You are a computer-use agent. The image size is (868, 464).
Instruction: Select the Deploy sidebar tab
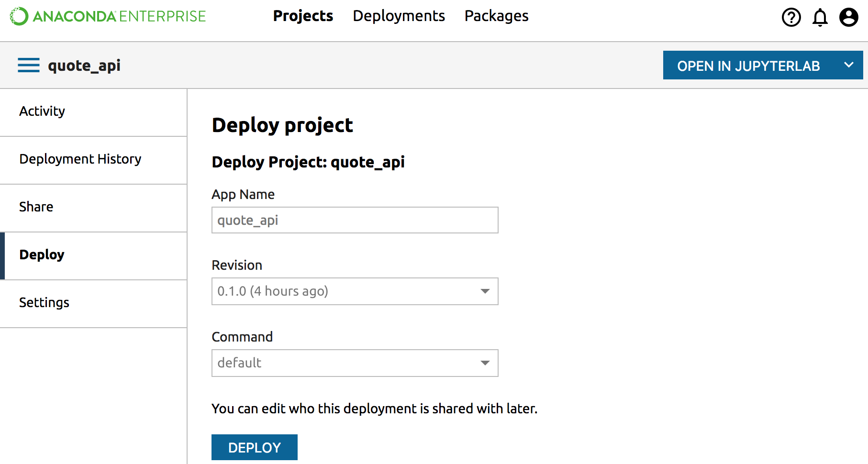coord(42,255)
